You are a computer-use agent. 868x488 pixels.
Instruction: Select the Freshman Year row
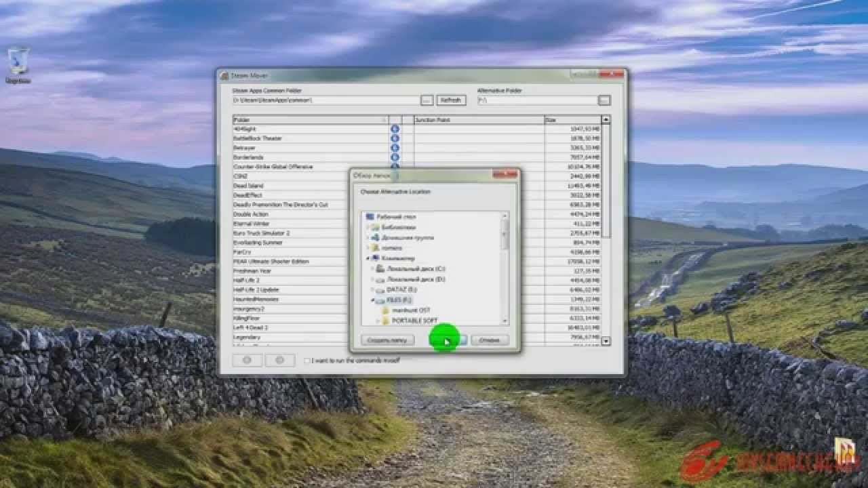(x=292, y=271)
